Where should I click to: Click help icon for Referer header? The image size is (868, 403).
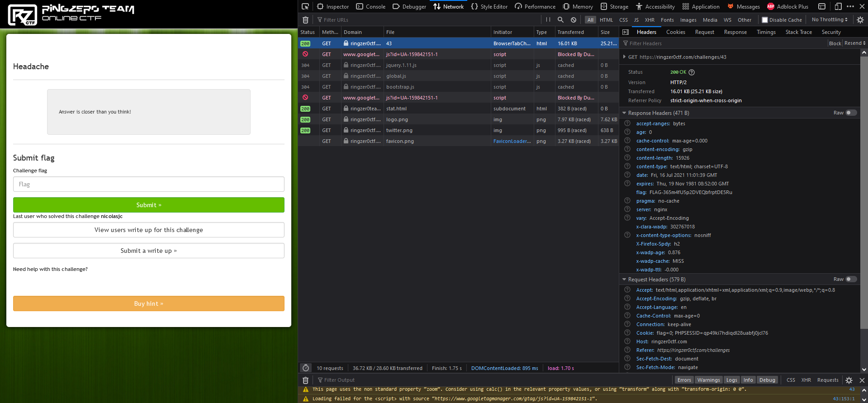point(627,350)
